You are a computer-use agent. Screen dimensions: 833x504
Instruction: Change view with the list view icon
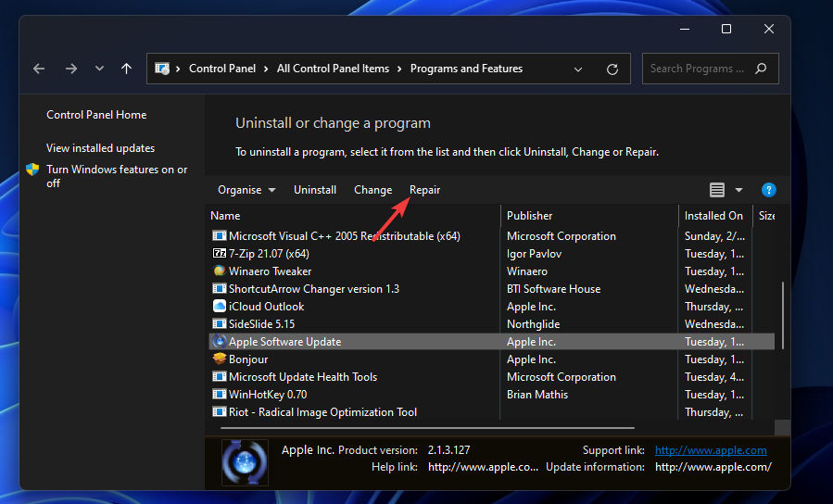click(717, 190)
